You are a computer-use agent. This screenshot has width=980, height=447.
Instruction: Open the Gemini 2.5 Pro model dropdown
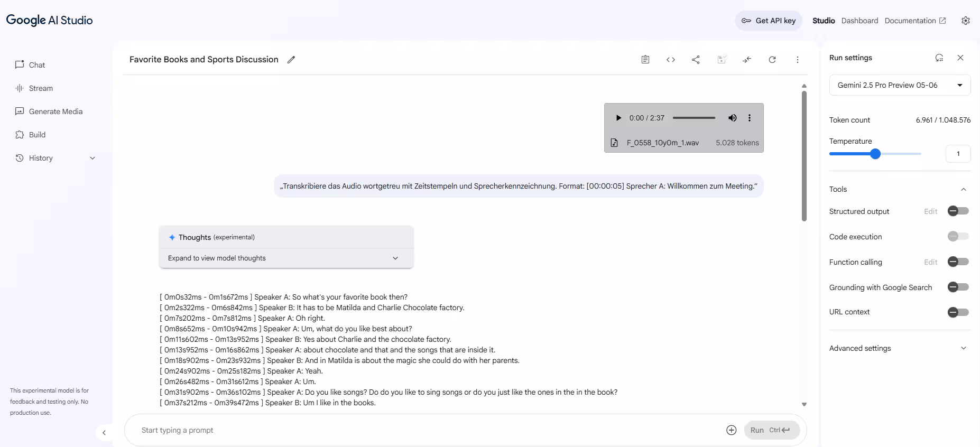900,85
